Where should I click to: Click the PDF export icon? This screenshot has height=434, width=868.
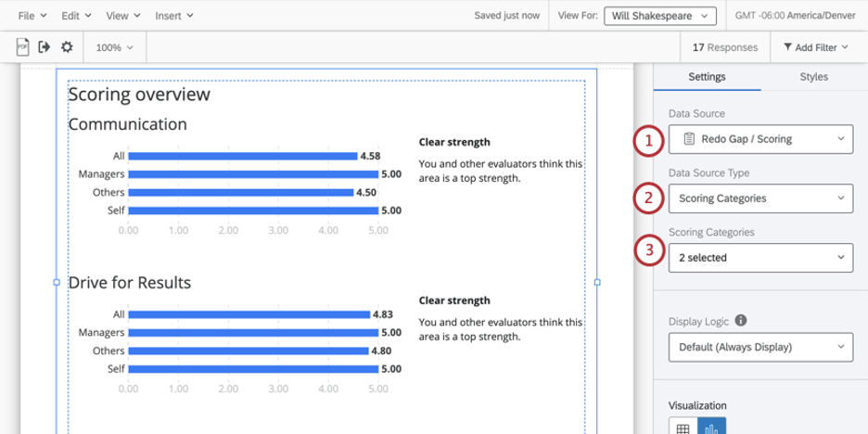22,47
